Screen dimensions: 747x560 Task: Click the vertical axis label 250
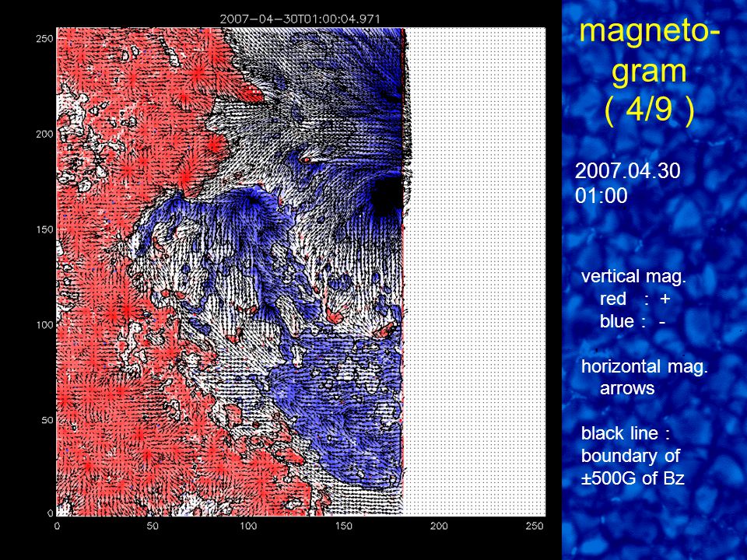[44, 39]
